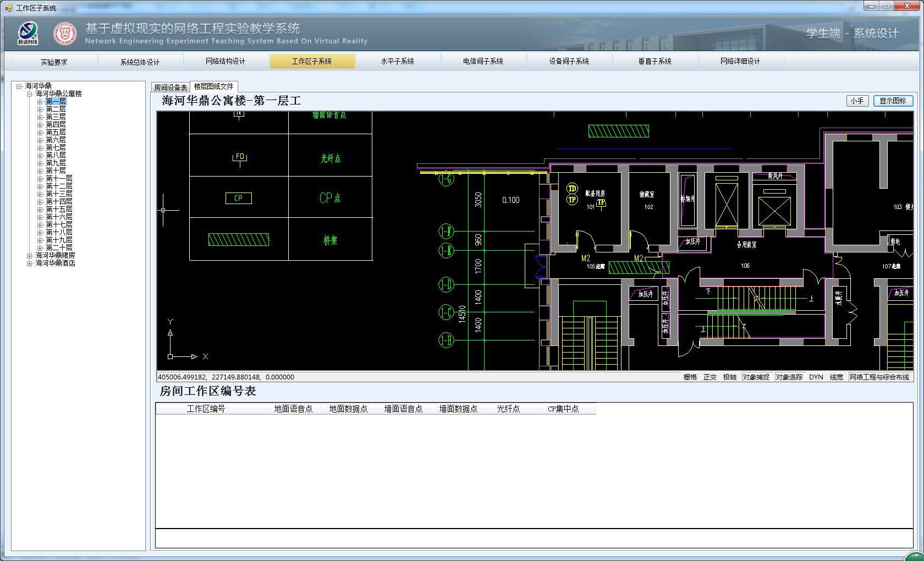924x561 pixels.
Task: Switch to the 房间设备表 sub-tab
Action: pyautogui.click(x=171, y=87)
